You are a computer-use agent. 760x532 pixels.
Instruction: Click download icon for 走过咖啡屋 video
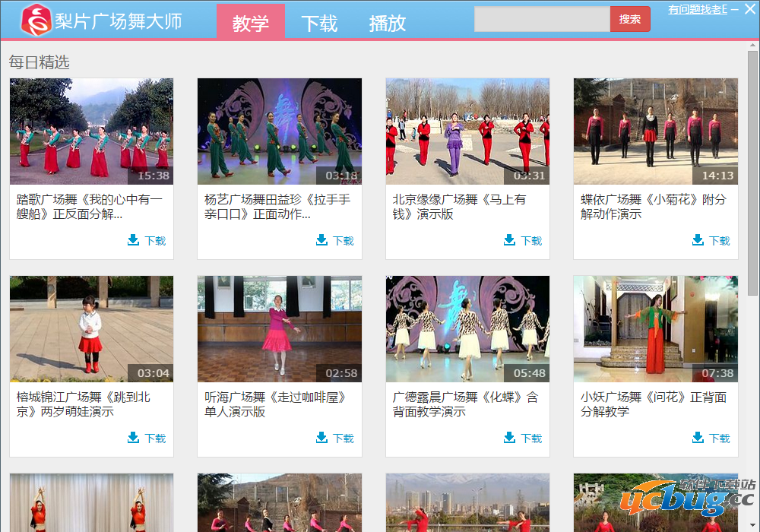pos(321,438)
